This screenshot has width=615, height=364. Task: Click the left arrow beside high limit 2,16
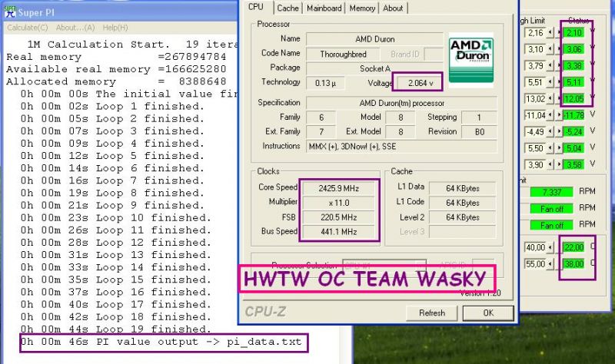pos(550,32)
